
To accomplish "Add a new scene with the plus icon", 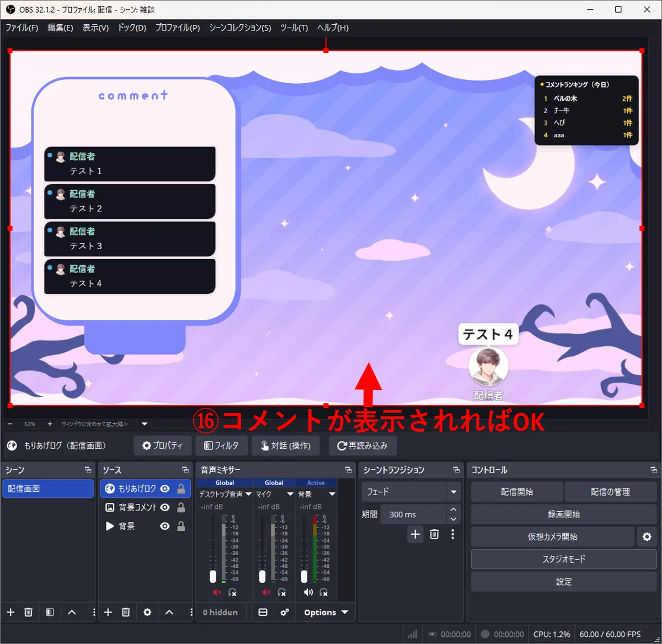I will click(x=10, y=612).
